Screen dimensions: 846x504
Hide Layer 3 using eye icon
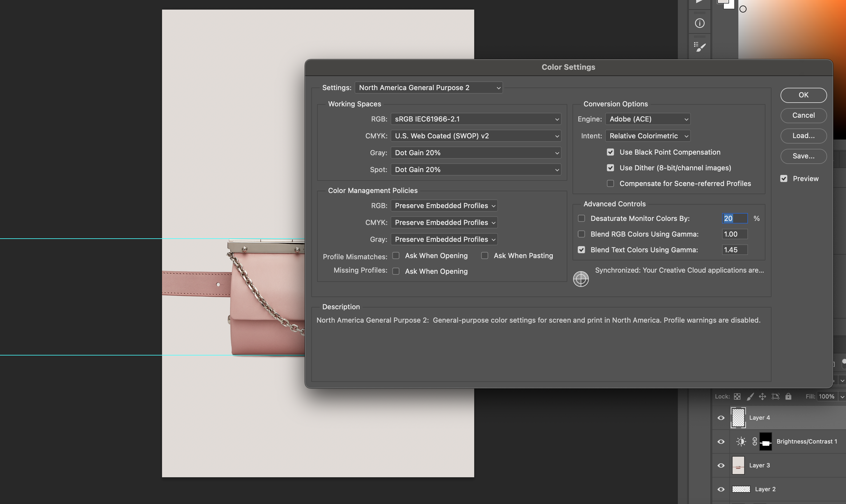coord(721,465)
